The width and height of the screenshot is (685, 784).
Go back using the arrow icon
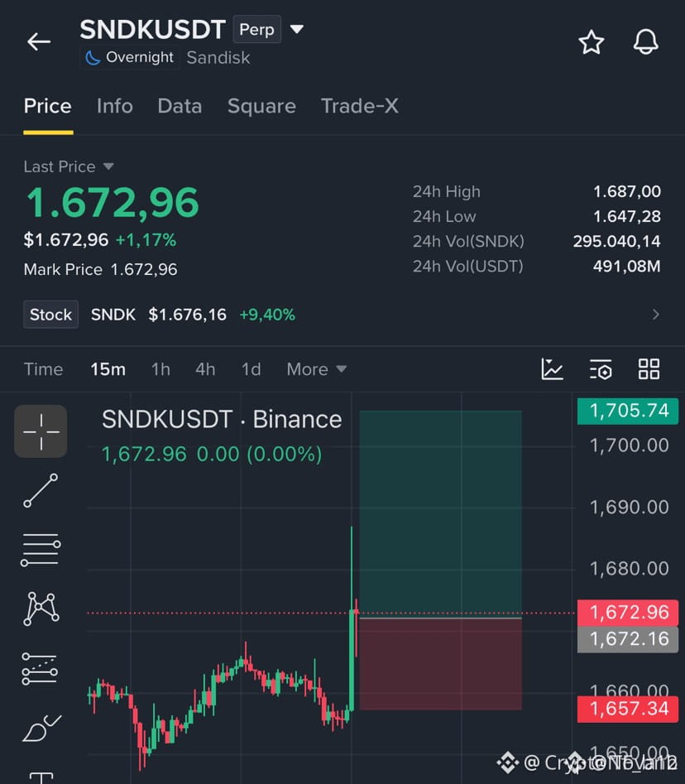39,41
